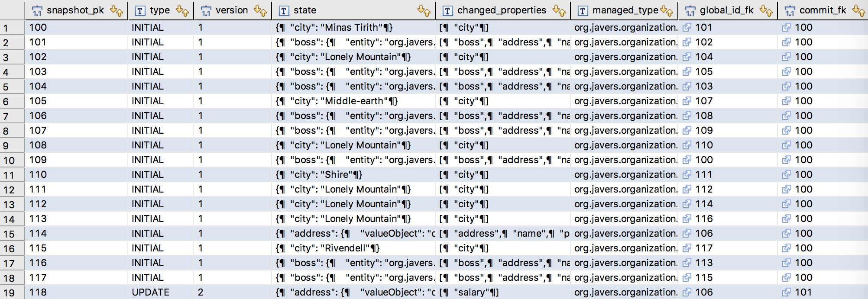
Task: Select the changed_properties cell containing "salary"
Action: pyautogui.click(x=503, y=293)
